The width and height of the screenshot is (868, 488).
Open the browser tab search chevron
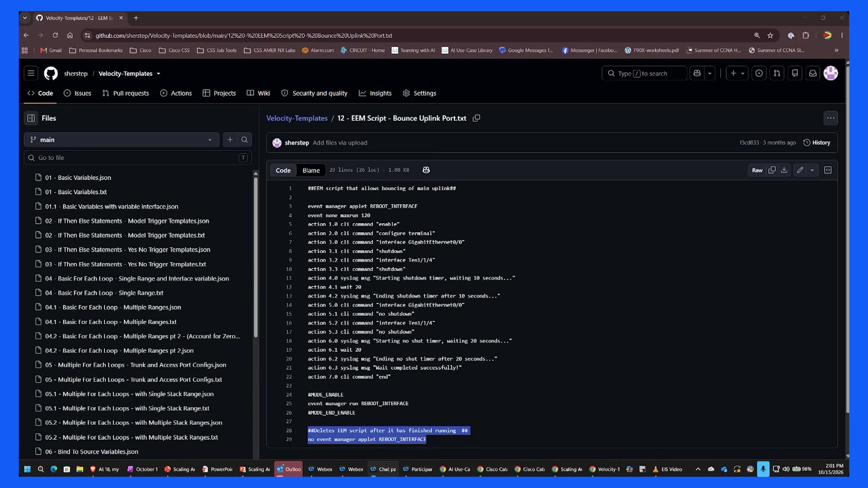(25, 18)
